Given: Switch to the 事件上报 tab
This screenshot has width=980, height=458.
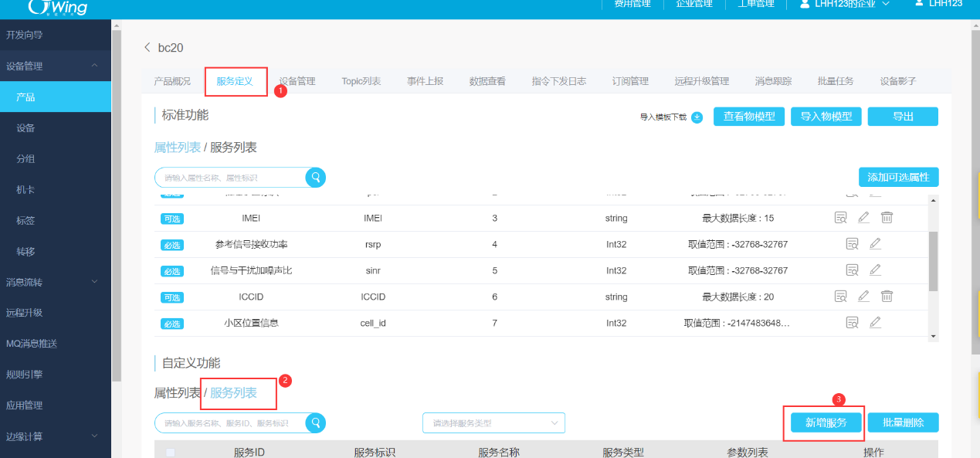Looking at the screenshot, I should [426, 81].
